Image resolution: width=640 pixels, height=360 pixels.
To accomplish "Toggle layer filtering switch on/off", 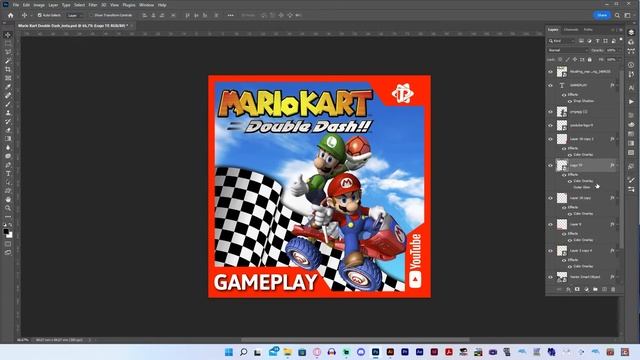I will [621, 40].
